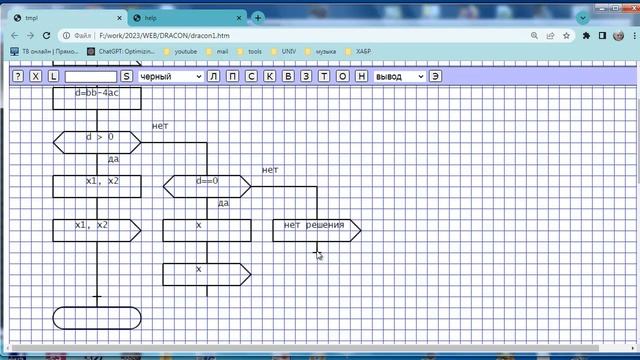
Task: Click the share page icon
Action: [x=550, y=36]
